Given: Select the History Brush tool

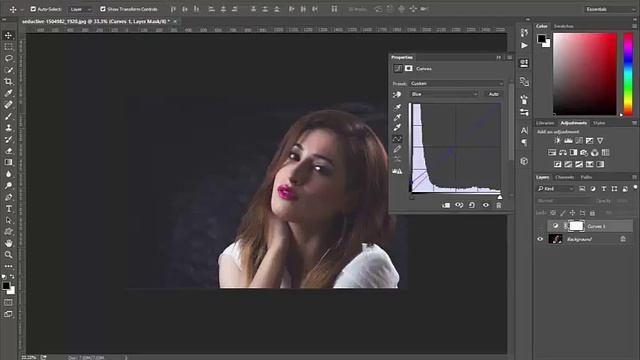Looking at the screenshot, I should (x=8, y=139).
